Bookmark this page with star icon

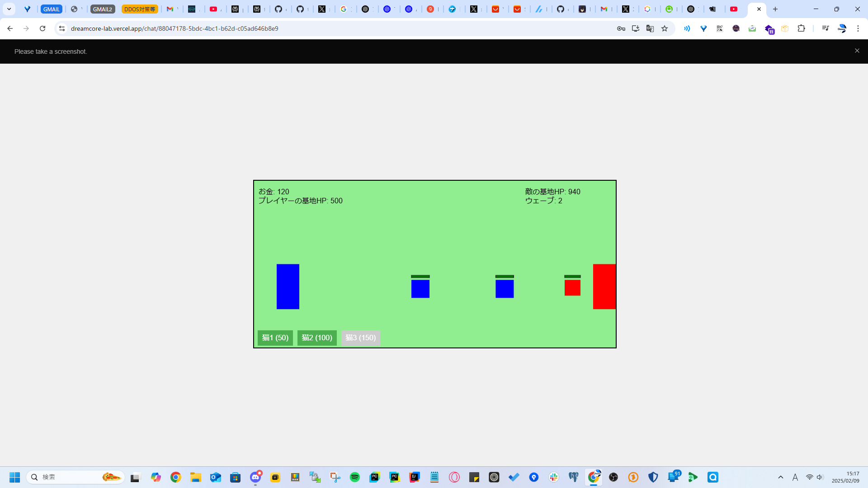664,28
